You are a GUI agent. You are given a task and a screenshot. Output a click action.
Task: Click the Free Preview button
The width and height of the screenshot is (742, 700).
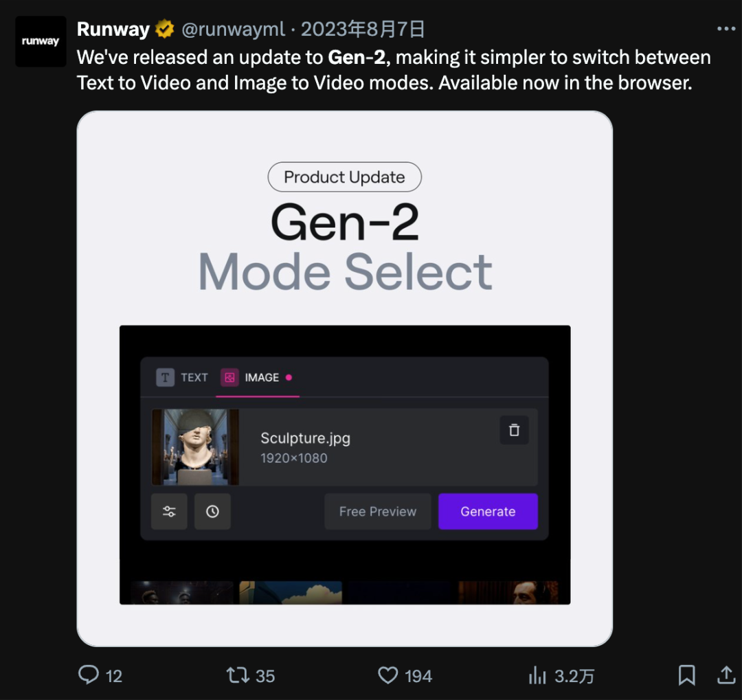[377, 512]
